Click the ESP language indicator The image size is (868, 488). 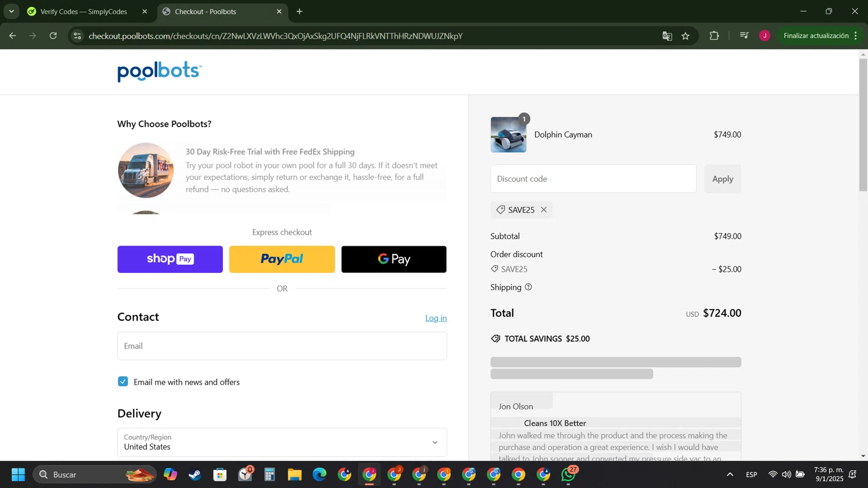point(751,475)
